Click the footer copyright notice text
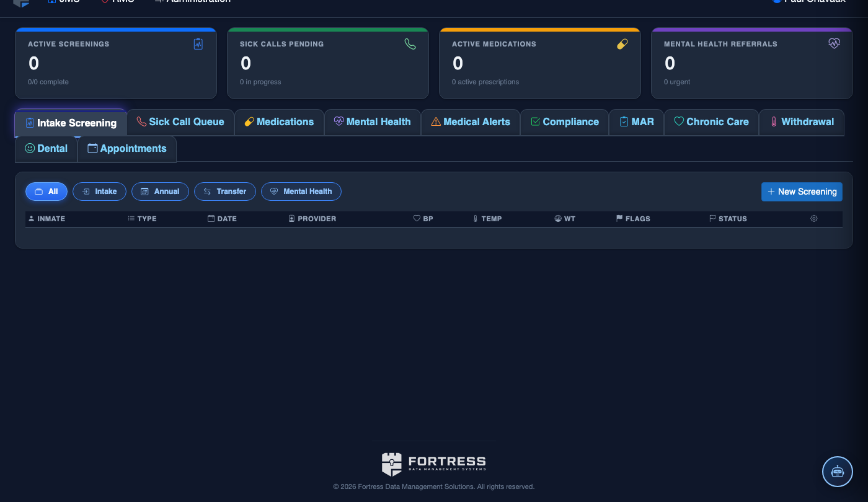This screenshot has height=502, width=868. click(434, 487)
